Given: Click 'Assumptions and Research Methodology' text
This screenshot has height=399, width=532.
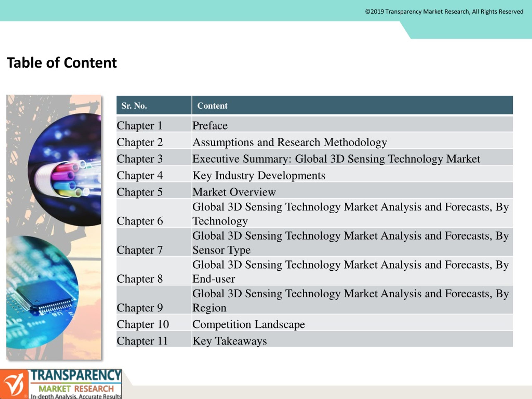Looking at the screenshot, I should [x=290, y=142].
